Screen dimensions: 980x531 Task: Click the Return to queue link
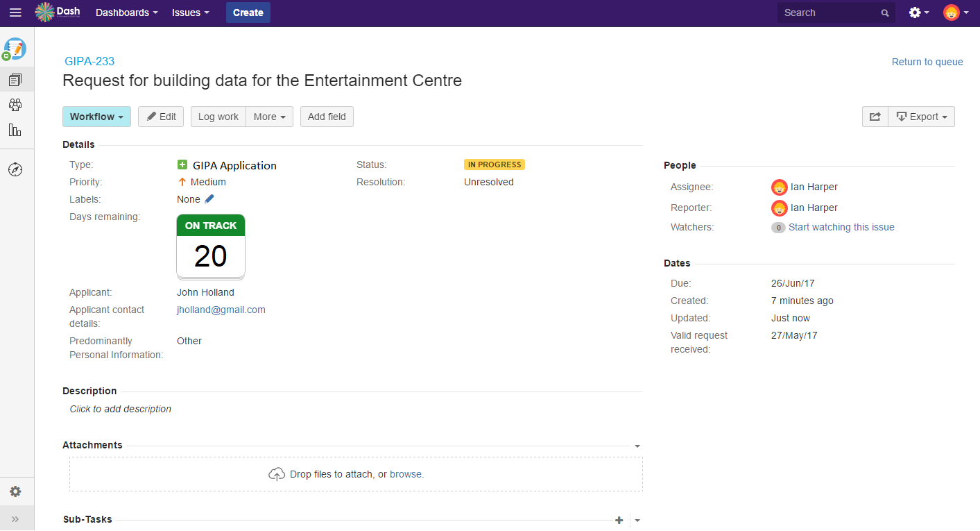click(x=927, y=62)
